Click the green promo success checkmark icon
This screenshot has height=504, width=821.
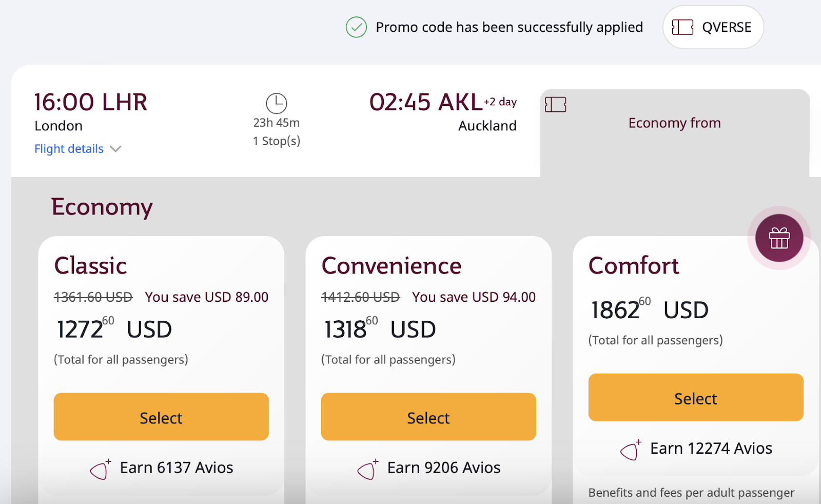pos(356,27)
